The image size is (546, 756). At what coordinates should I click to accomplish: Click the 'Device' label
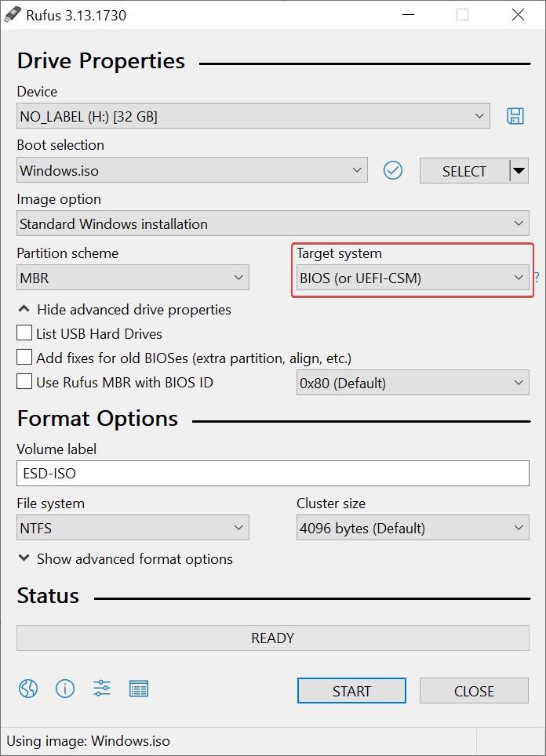pyautogui.click(x=37, y=92)
